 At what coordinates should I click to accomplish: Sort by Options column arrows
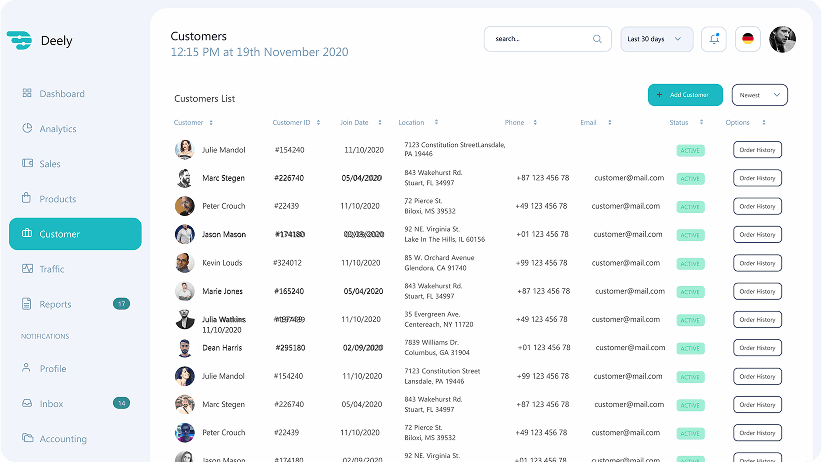(x=764, y=123)
